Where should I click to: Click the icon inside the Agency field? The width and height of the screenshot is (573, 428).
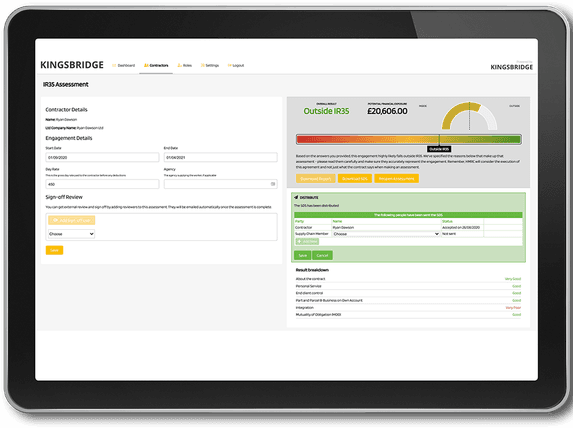(x=273, y=184)
